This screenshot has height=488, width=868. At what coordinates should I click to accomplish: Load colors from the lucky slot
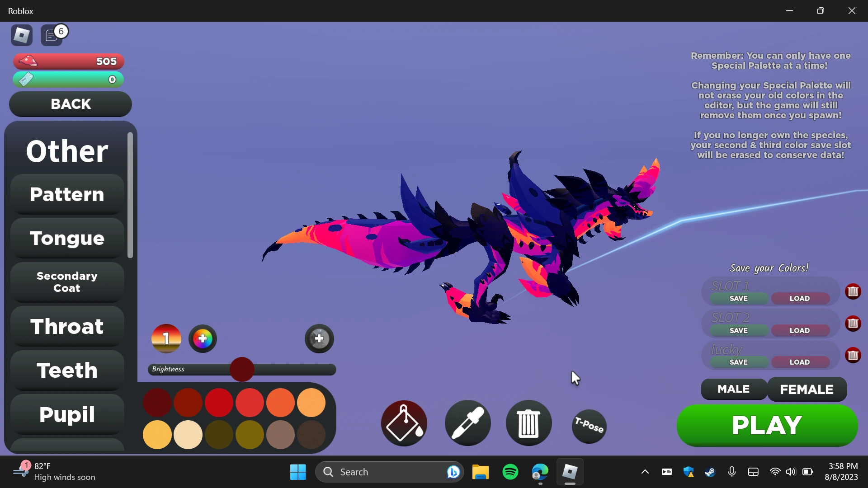point(800,362)
